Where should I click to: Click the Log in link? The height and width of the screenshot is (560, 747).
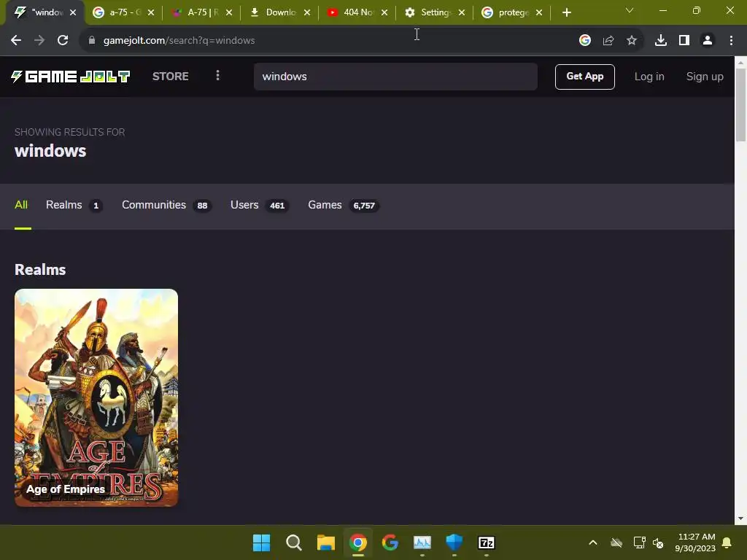(x=649, y=77)
